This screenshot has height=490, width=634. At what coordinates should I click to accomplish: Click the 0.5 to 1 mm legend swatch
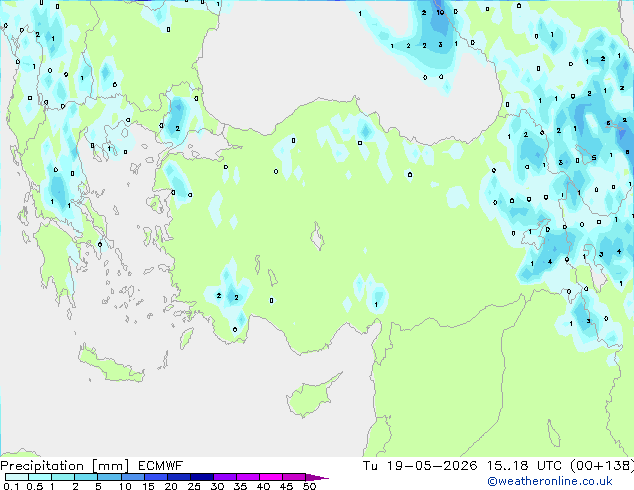(40, 477)
